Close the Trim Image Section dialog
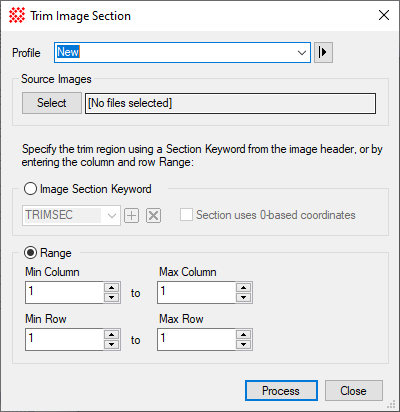 tap(384, 15)
